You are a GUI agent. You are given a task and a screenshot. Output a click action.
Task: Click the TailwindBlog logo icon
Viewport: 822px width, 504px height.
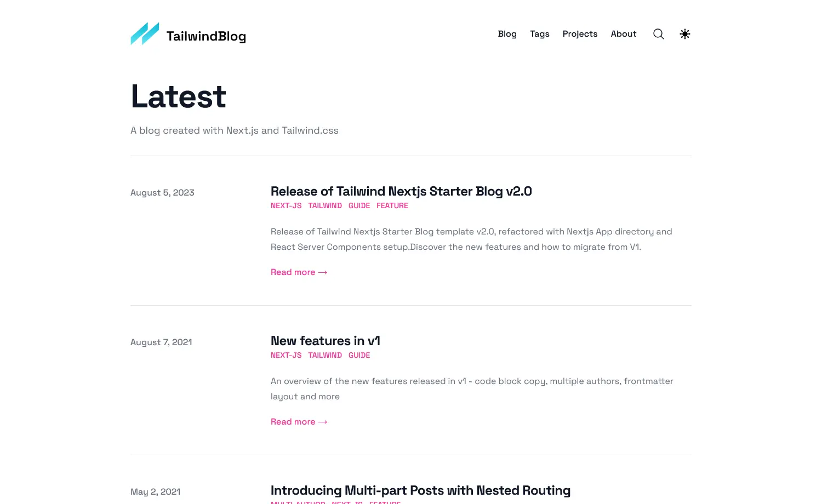pos(145,33)
